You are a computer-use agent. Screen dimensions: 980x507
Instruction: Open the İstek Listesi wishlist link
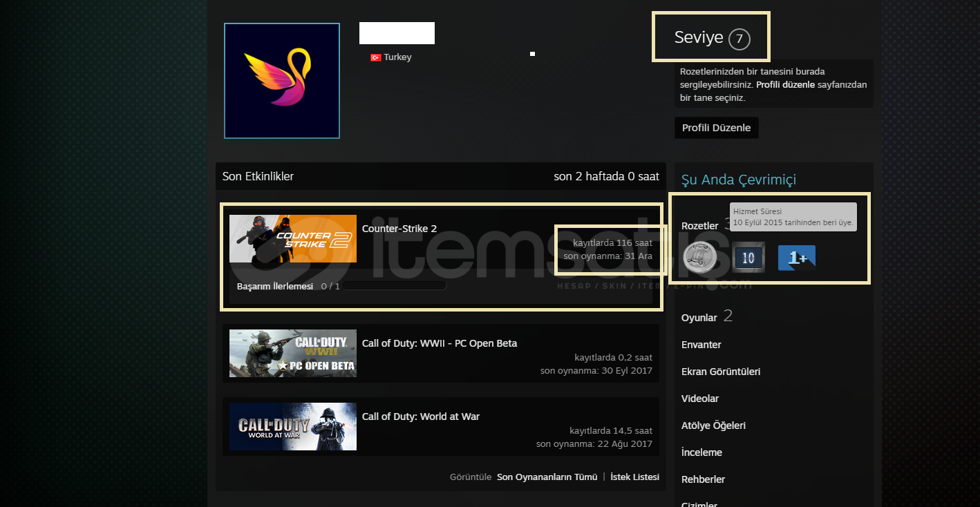point(635,477)
